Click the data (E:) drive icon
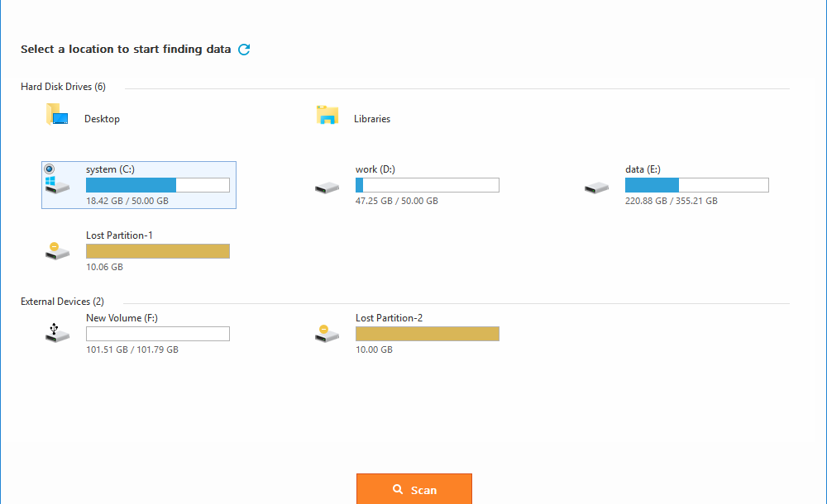Image resolution: width=827 pixels, height=504 pixels. pos(596,188)
